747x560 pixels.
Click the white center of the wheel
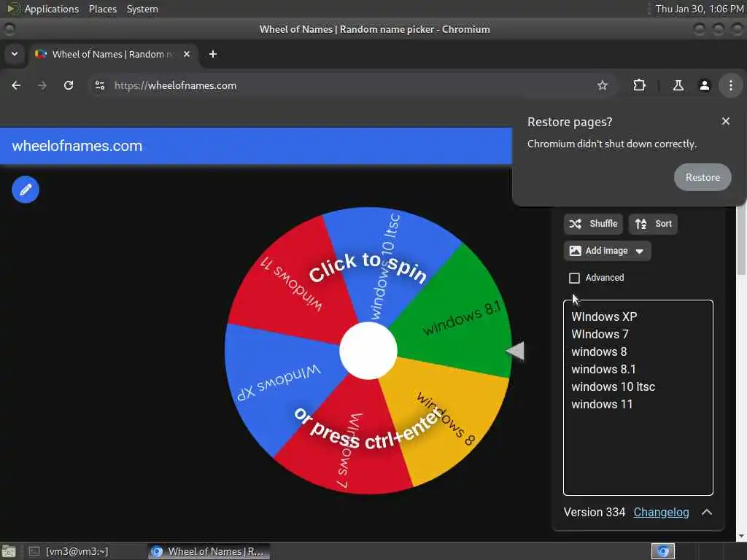[368, 351]
